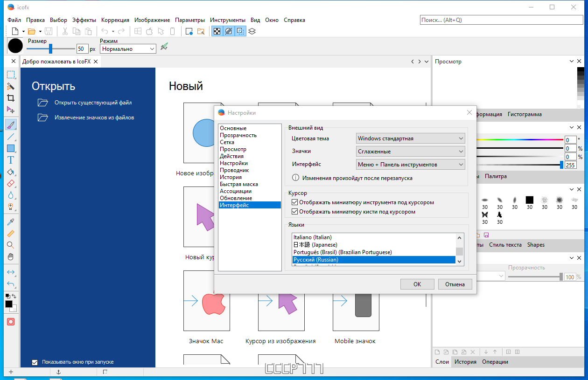588x380 pixels.
Task: Activate the Eyedropper color picker tool
Action: point(10,222)
